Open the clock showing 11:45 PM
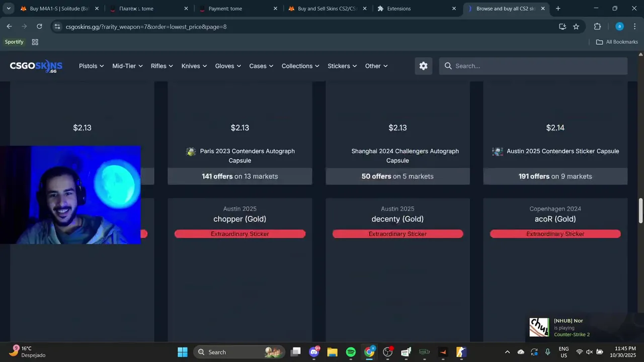The height and width of the screenshot is (362, 644). [625, 351]
